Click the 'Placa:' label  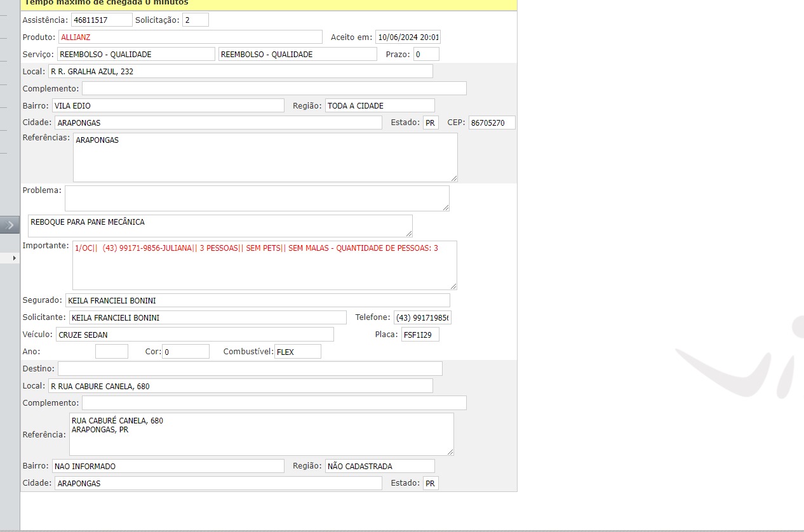click(386, 335)
